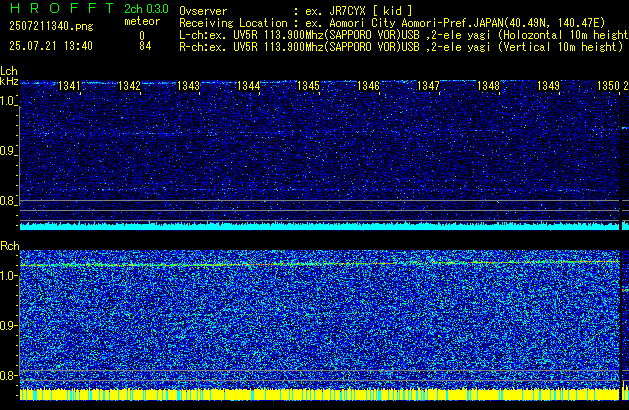Click the 1350 time marker
Screen dimensions: 629x410
click(x=609, y=86)
